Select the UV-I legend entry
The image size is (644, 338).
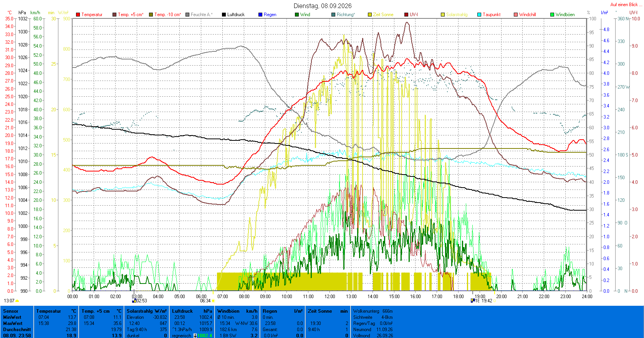(411, 15)
